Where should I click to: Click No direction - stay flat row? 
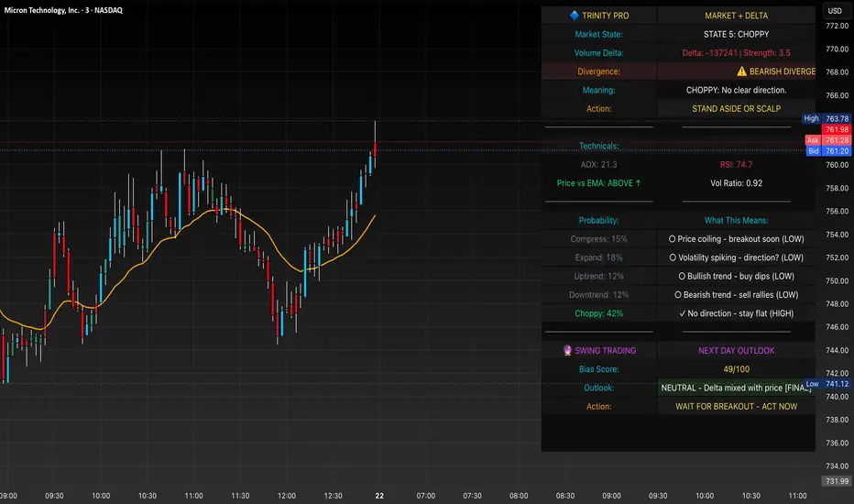click(736, 313)
